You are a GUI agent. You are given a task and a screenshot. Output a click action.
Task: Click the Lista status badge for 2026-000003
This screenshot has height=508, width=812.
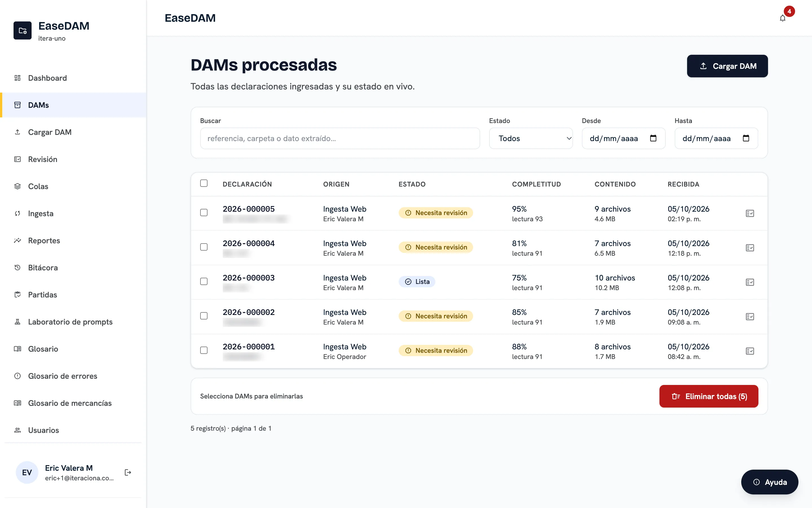[417, 282]
